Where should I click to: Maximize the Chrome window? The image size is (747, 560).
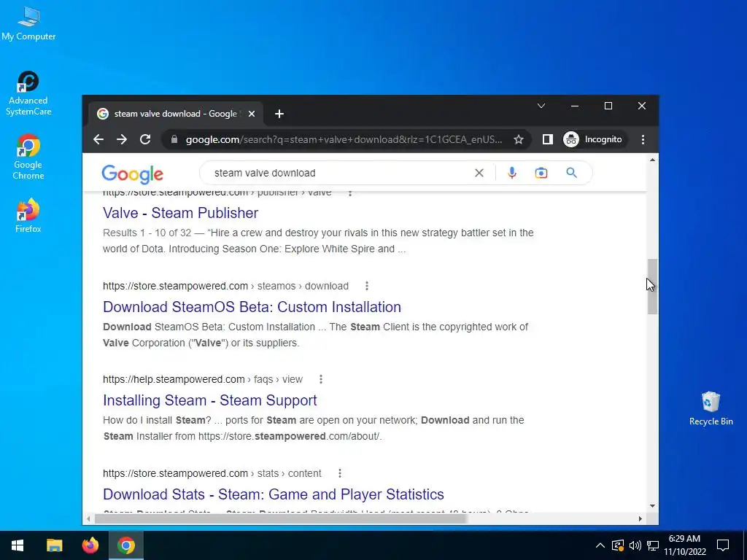(x=608, y=106)
